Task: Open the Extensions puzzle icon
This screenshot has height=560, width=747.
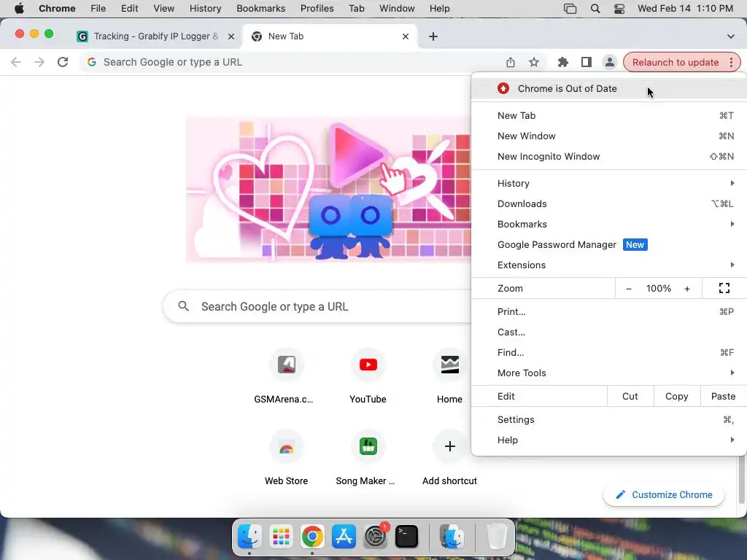Action: (x=562, y=62)
